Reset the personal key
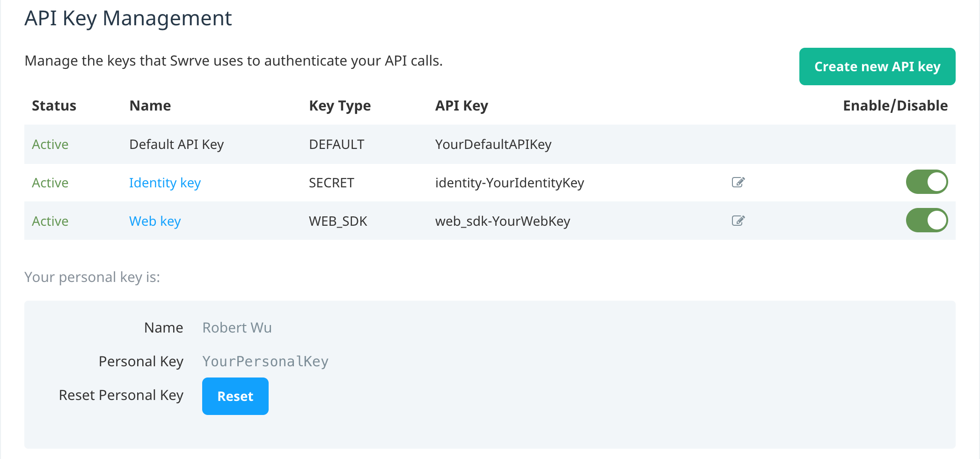Viewport: 980px width, 459px height. (235, 396)
